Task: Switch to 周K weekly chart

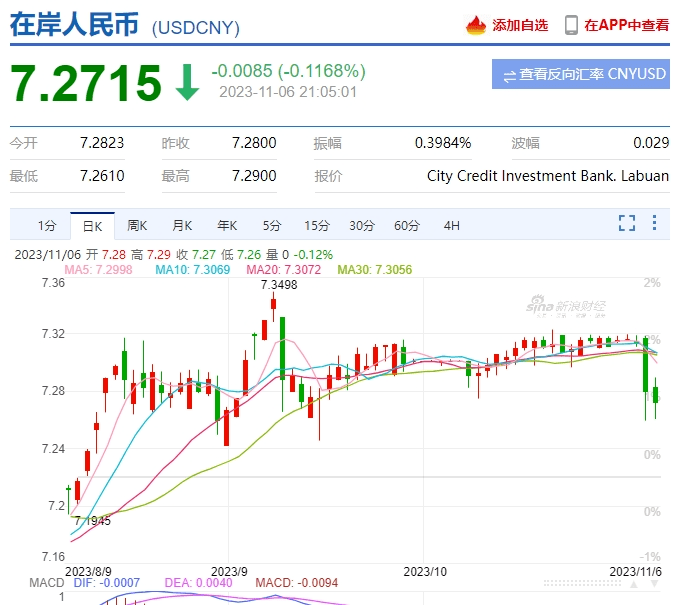Action: 137,225
